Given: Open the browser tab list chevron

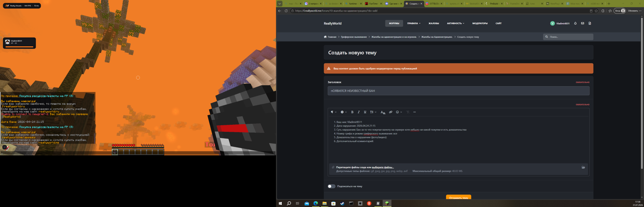Looking at the screenshot, I should tap(279, 4).
